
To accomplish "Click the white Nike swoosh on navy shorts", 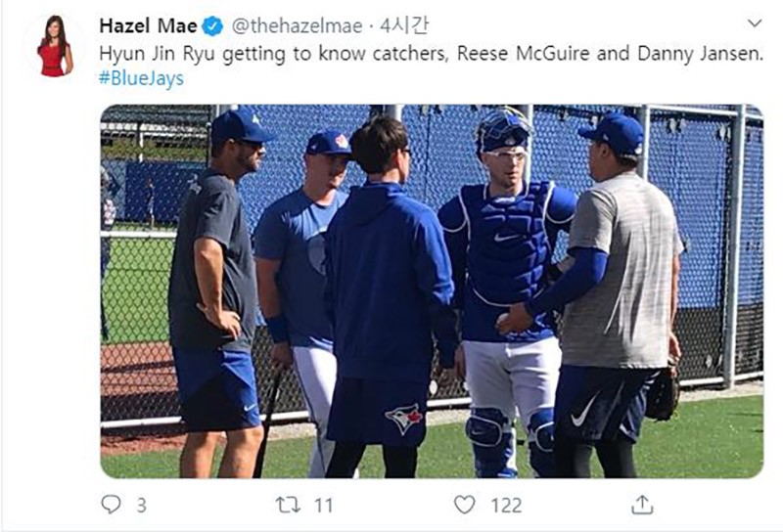I will coord(584,411).
